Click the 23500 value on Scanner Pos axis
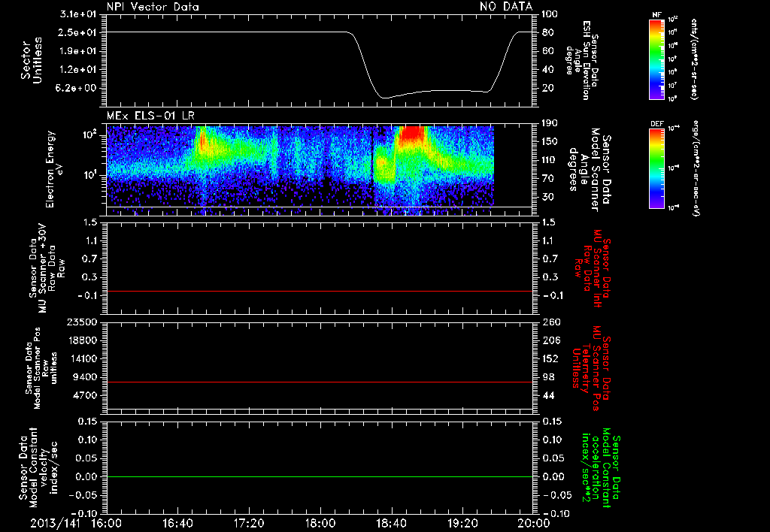This screenshot has width=770, height=532. pyautogui.click(x=81, y=322)
